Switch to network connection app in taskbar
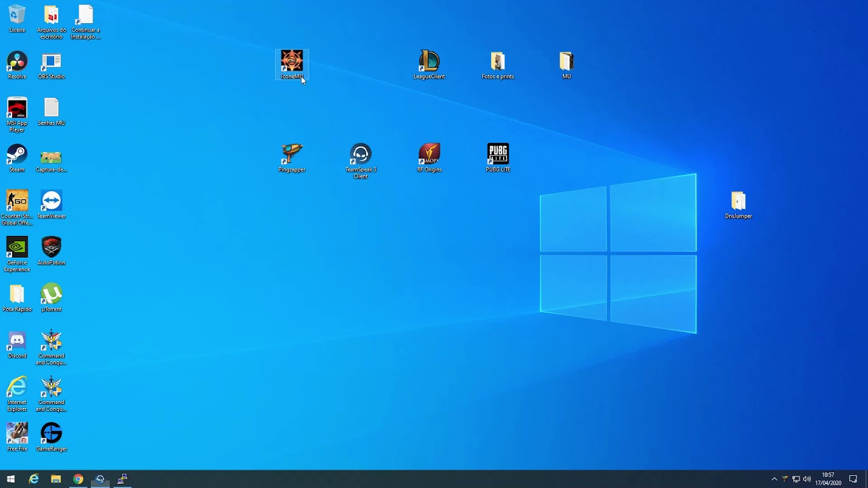The image size is (868, 488). [123, 479]
